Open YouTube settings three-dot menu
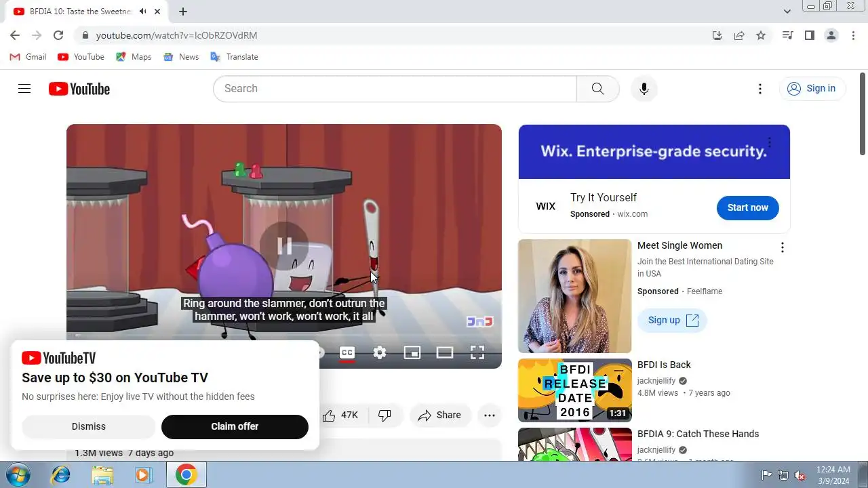This screenshot has height=488, width=868. tap(760, 89)
